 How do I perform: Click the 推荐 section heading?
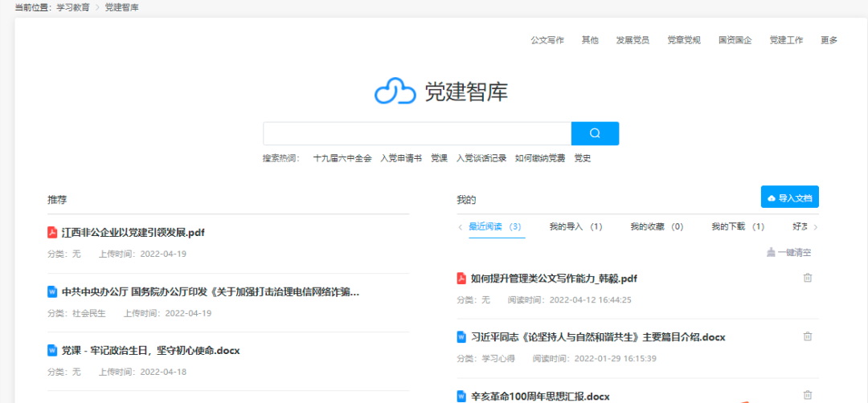57,200
